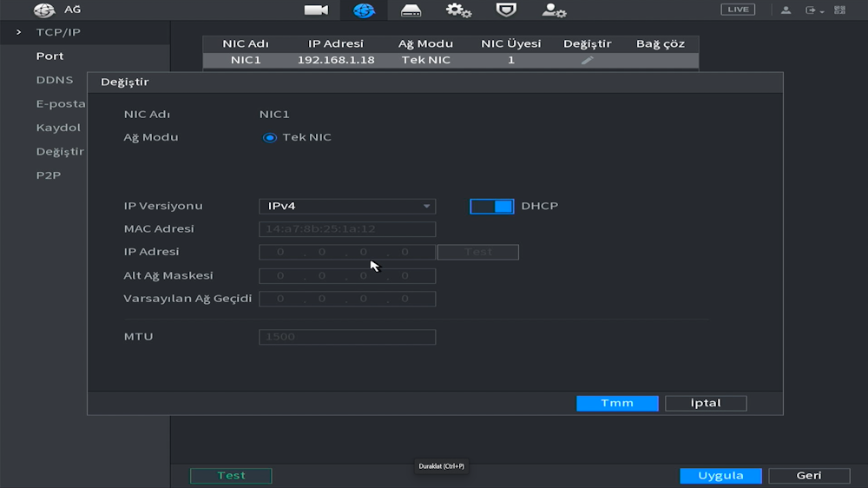Click the Varsayılan Ağ Geçidi input field
The width and height of the screenshot is (868, 488).
point(347,299)
